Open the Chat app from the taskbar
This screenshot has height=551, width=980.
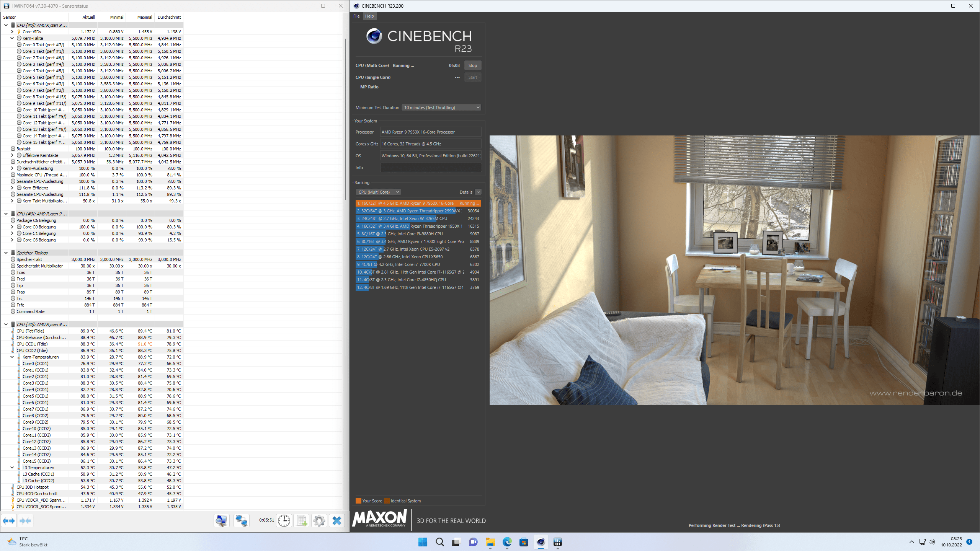tap(473, 542)
